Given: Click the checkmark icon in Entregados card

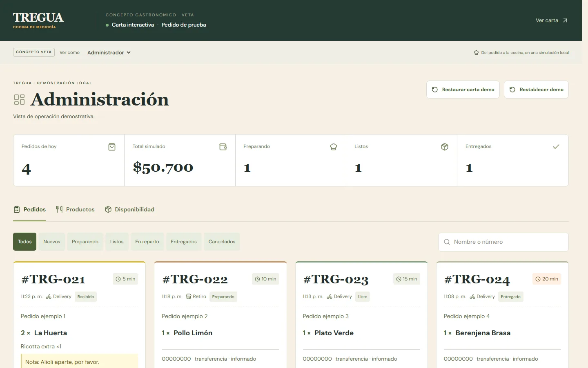Looking at the screenshot, I should [556, 147].
